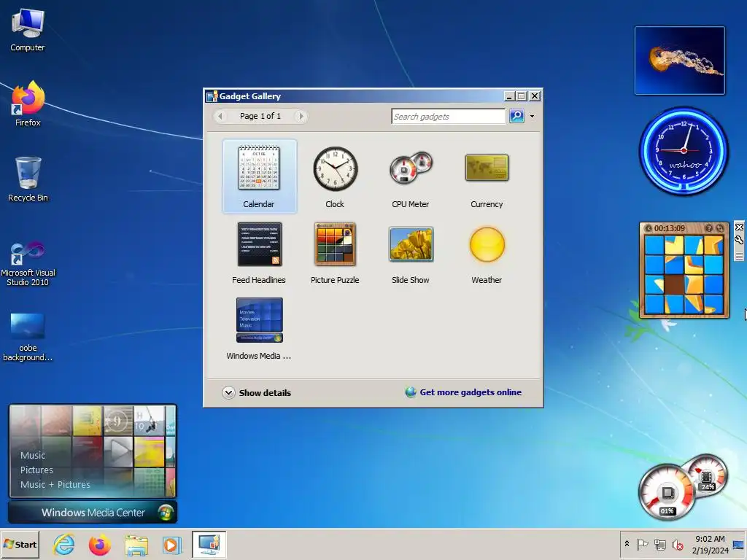Viewport: 747px width, 560px height.
Task: Click the Windows Media Center banner
Action: click(93, 513)
